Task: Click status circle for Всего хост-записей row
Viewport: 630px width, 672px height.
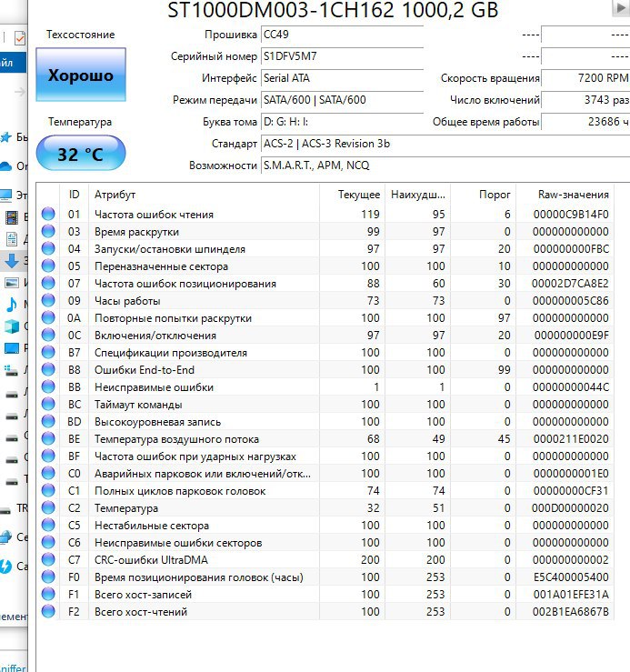Action: pos(48,595)
